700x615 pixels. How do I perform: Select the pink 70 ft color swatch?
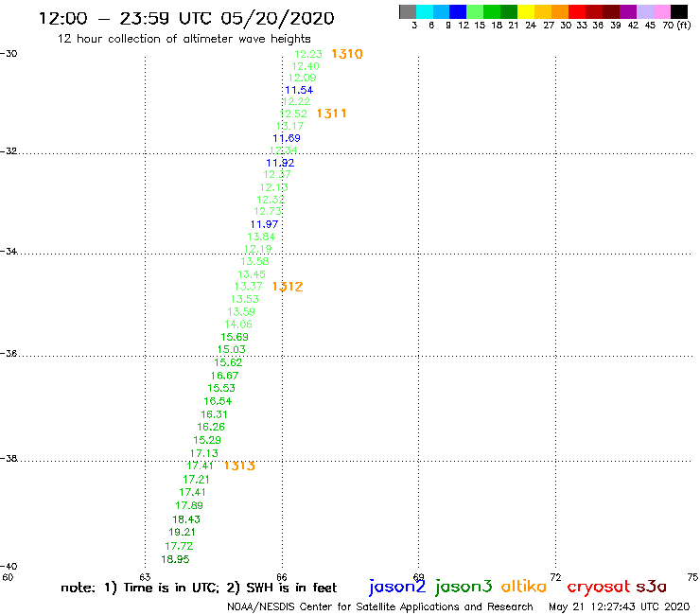point(661,11)
